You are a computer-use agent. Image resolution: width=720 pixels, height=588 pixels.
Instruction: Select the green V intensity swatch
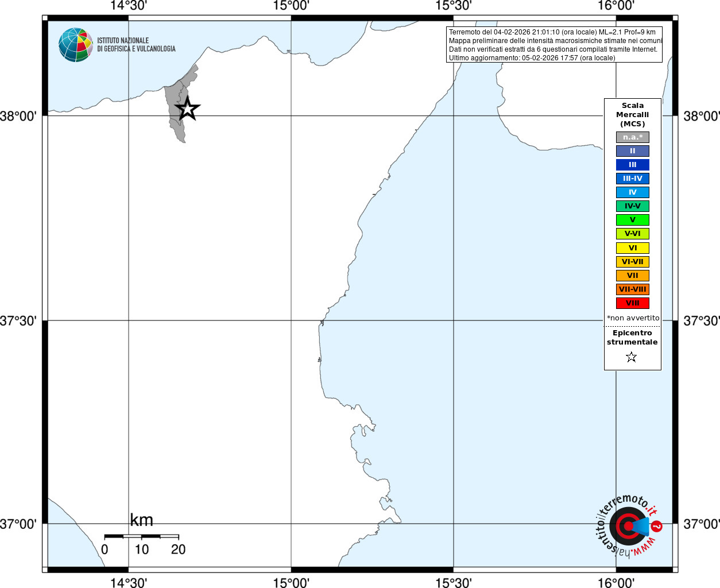tap(633, 220)
